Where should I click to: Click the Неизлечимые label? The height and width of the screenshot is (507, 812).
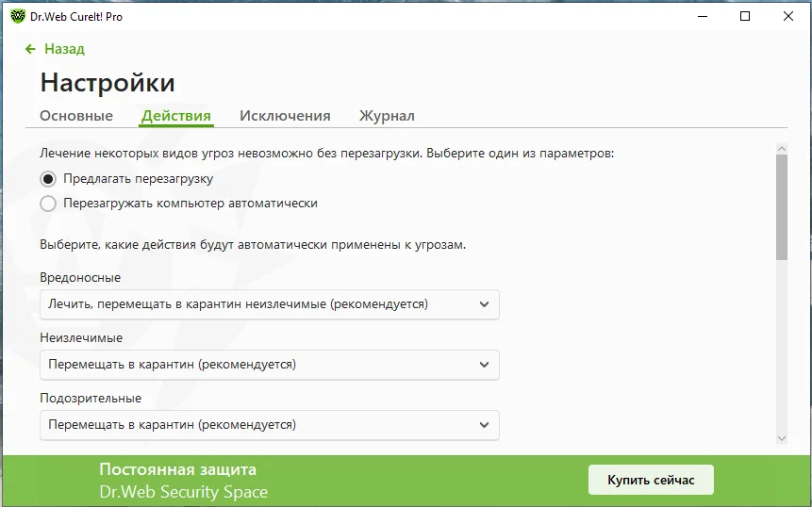[x=81, y=337]
